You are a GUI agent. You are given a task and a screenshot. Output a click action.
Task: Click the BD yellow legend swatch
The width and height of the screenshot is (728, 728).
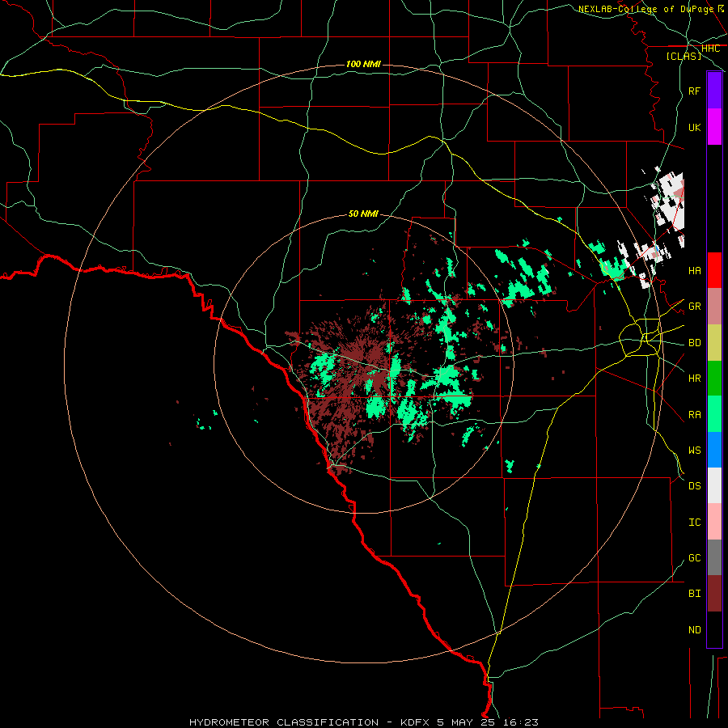714,343
